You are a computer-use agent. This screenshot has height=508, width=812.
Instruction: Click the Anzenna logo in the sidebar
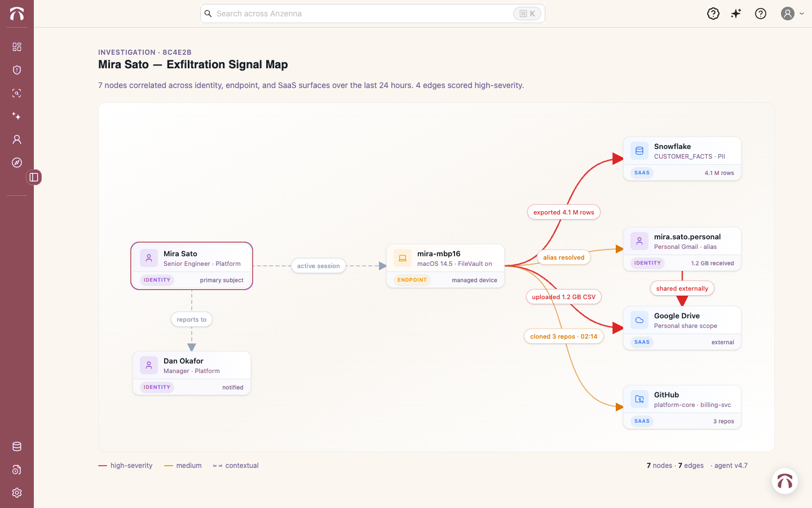point(17,14)
